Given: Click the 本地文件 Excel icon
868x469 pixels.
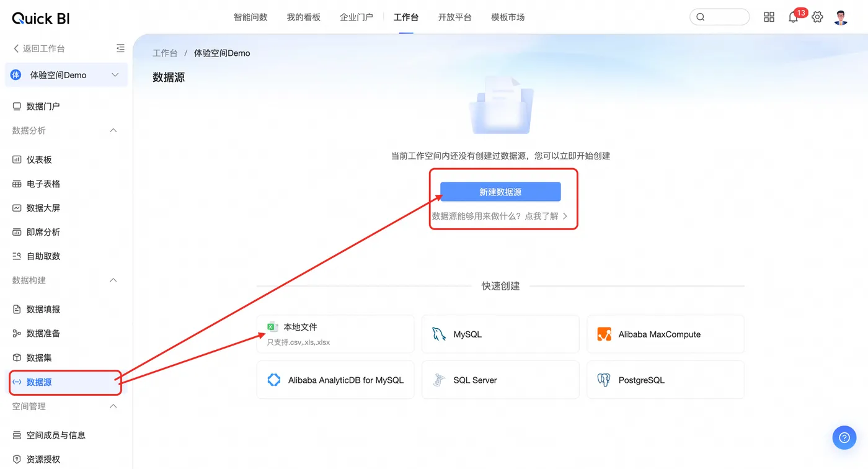Looking at the screenshot, I should click(273, 327).
